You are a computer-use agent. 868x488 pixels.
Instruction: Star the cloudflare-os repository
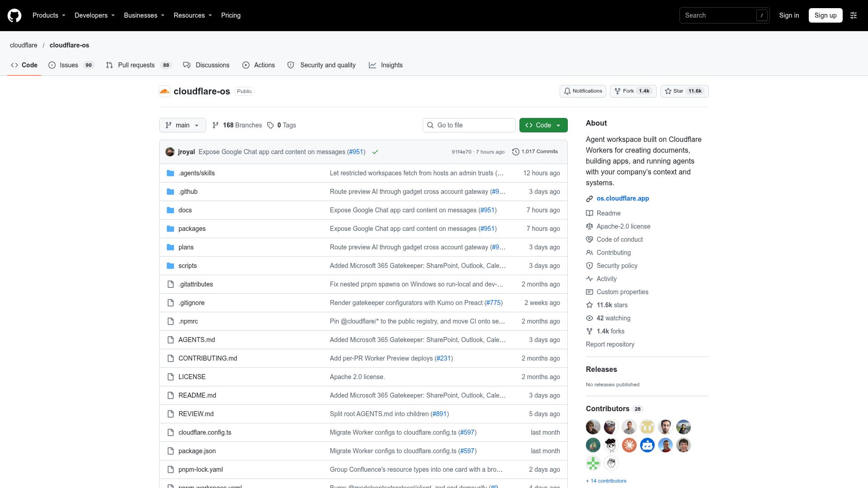click(684, 91)
